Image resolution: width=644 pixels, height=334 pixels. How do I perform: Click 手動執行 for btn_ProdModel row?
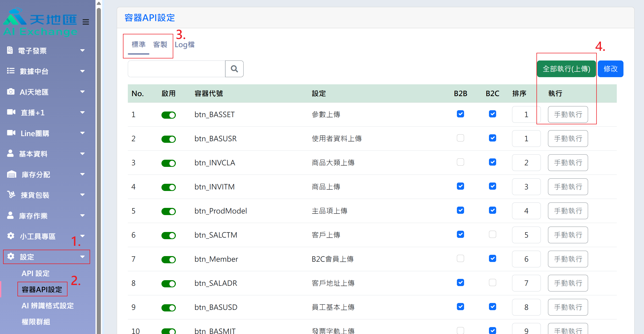tap(568, 211)
